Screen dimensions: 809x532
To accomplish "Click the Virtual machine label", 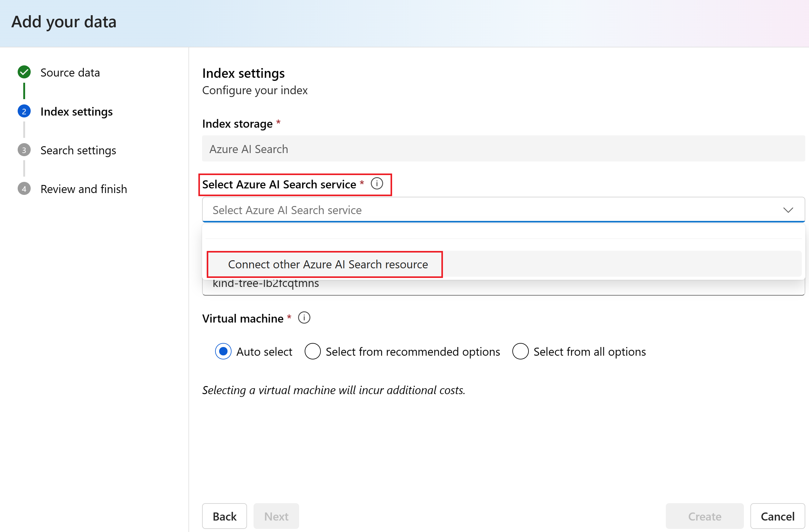I will click(x=243, y=318).
